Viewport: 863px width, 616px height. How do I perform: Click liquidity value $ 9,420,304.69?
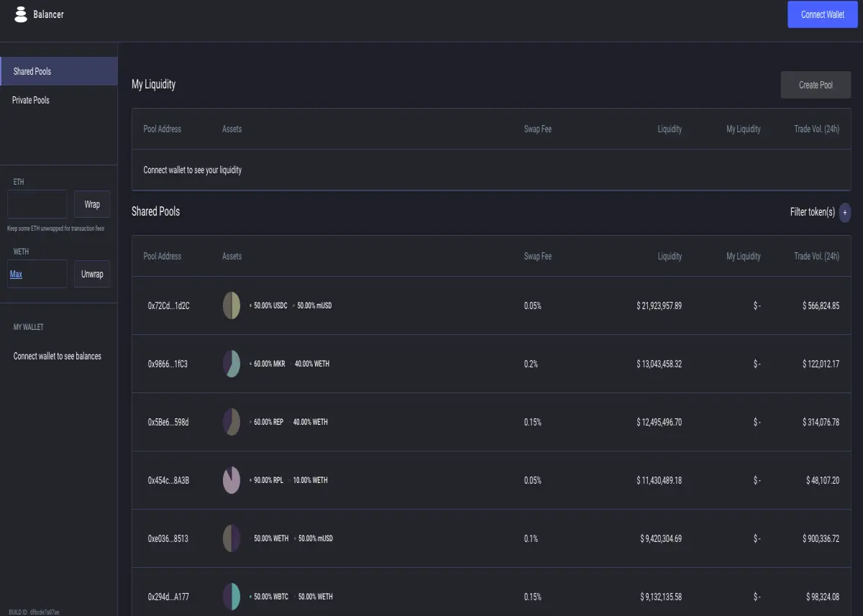click(661, 538)
